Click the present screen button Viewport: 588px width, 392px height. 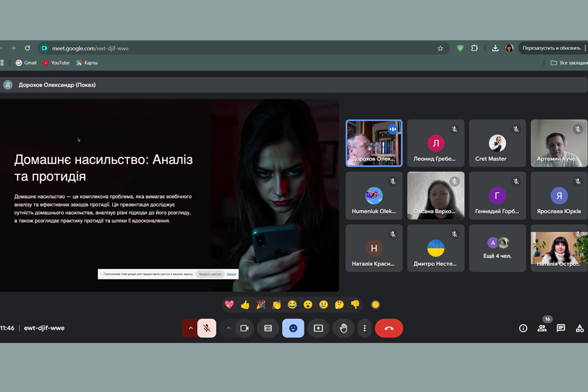coord(318,328)
